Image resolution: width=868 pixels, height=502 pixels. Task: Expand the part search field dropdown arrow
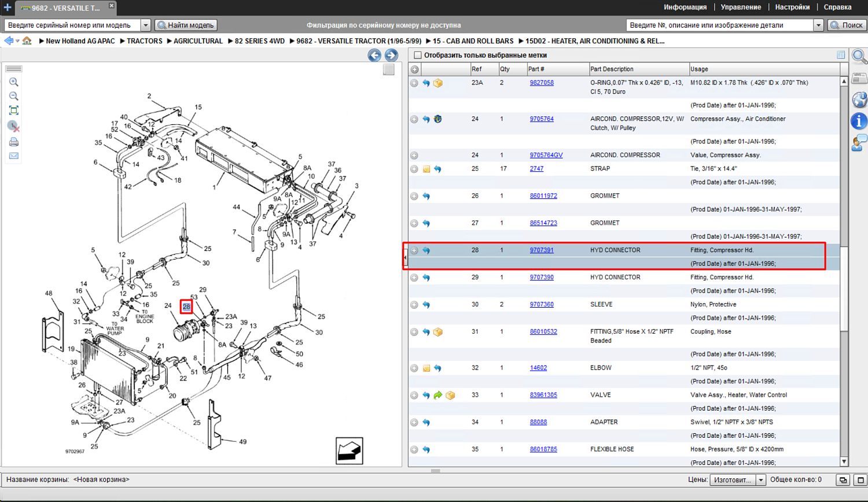click(x=818, y=25)
